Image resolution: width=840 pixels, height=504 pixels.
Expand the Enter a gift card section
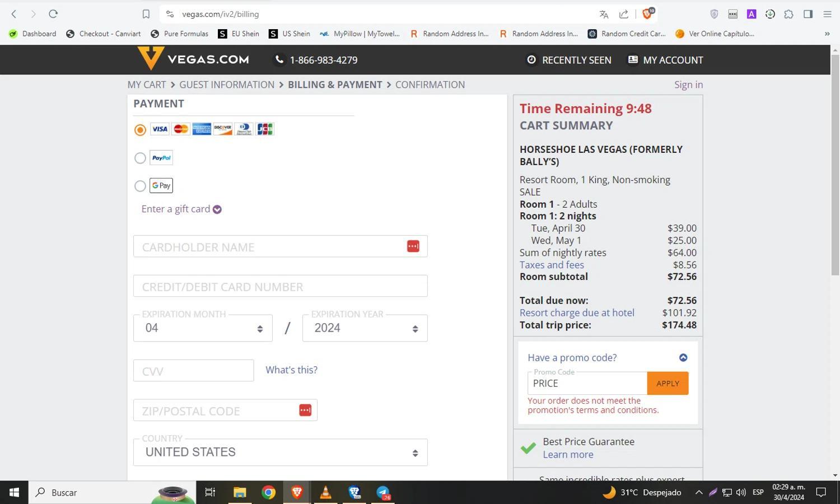[181, 209]
